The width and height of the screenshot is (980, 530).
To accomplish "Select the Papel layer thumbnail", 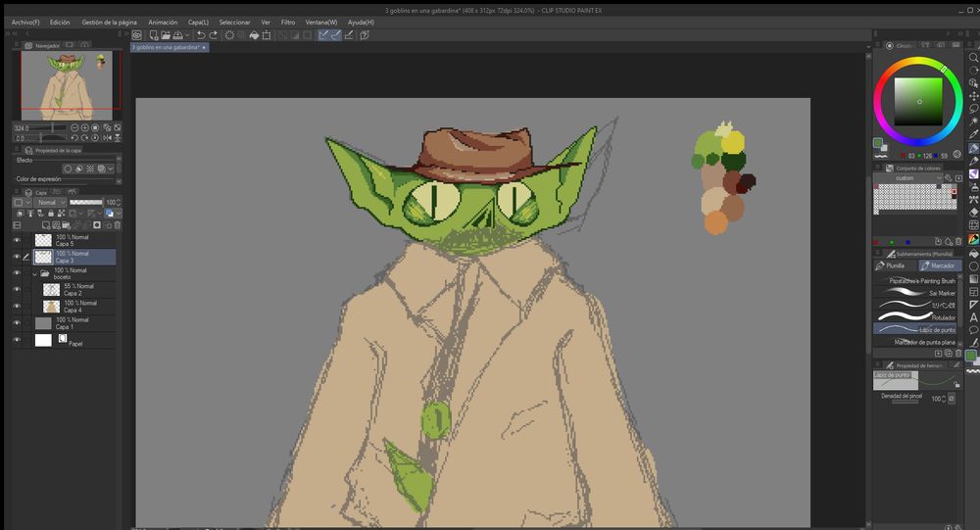I will coord(43,340).
